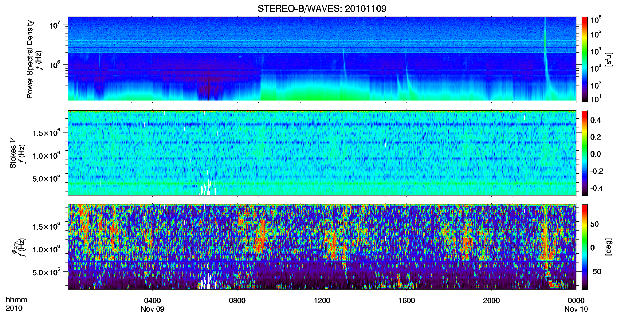The image size is (644, 332).
Task: Click the φRTN panel 1.5×10^6 tick label
Action: click(x=46, y=226)
